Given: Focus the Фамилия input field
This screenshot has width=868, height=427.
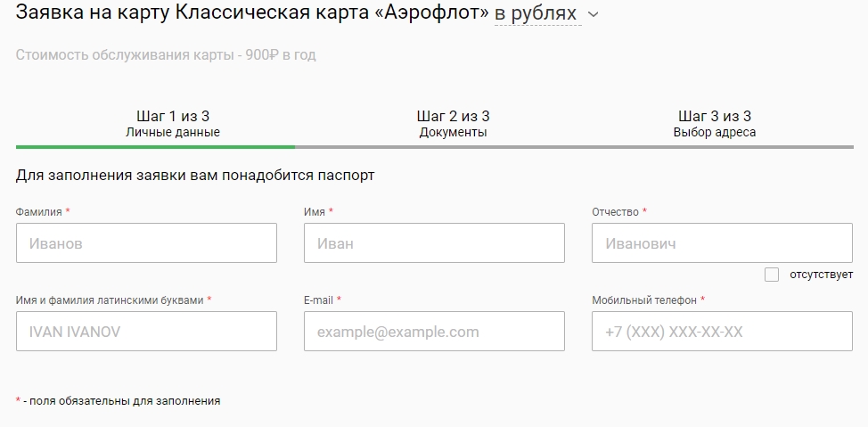Looking at the screenshot, I should pos(146,243).
